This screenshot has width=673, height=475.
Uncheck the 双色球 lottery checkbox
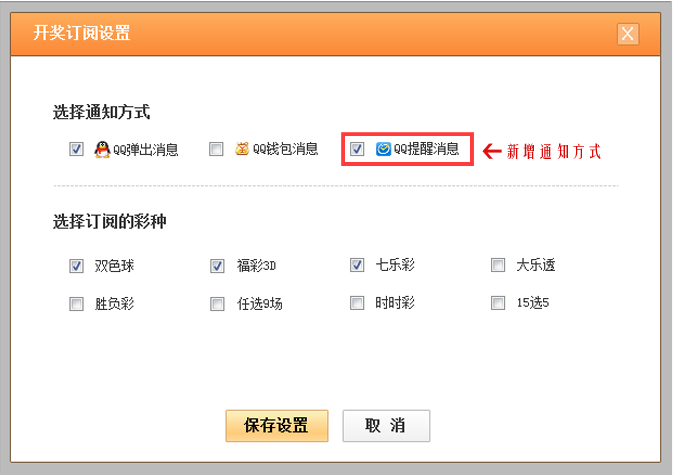pos(76,266)
